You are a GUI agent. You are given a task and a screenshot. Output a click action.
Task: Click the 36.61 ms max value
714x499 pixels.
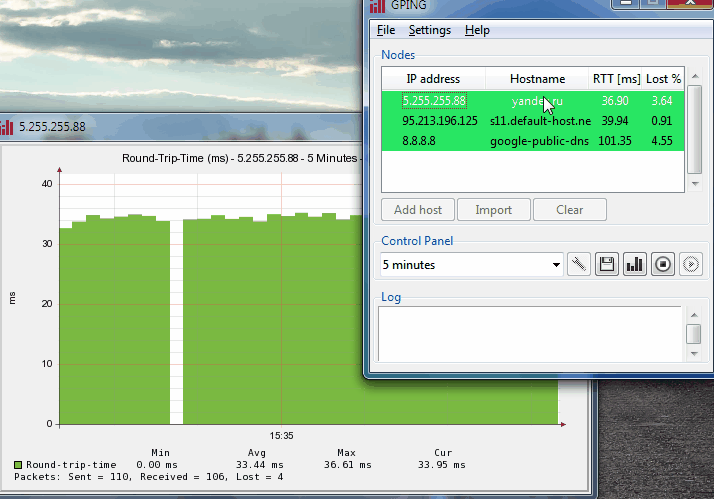[x=348, y=465]
